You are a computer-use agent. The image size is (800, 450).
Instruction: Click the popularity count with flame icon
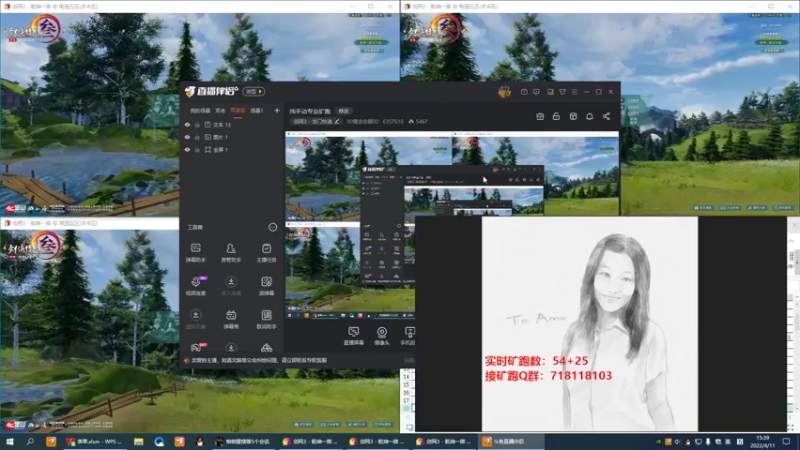pos(418,121)
